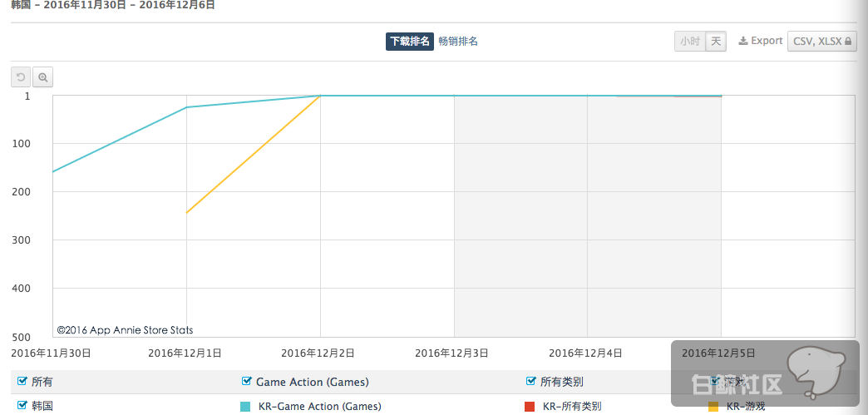Viewport: 868px width, 415px height.
Task: Select the 天 granularity button
Action: click(x=716, y=41)
